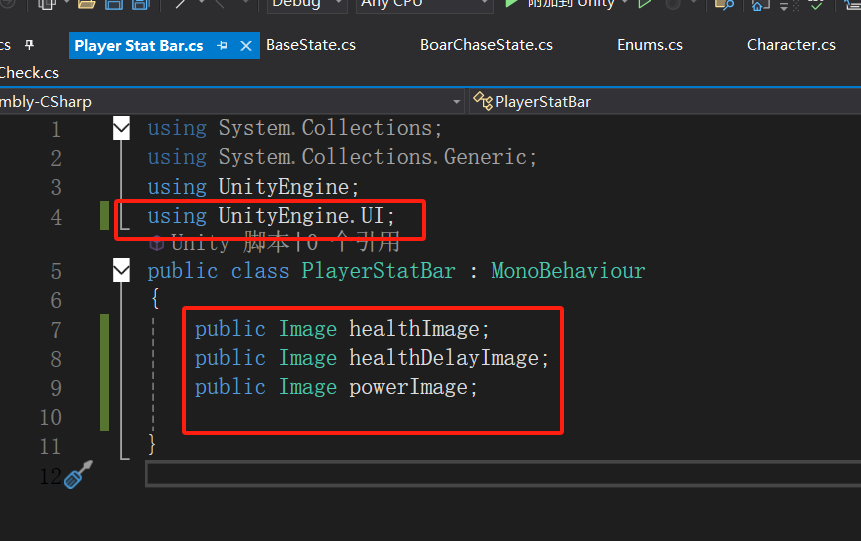The width and height of the screenshot is (861, 541).
Task: Click the green Attach to Unity play icon
Action: (511, 4)
